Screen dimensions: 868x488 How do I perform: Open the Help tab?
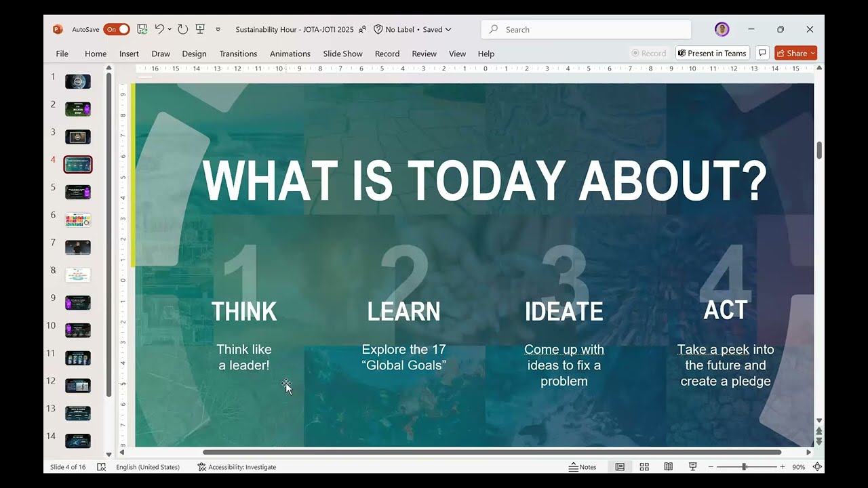(486, 54)
